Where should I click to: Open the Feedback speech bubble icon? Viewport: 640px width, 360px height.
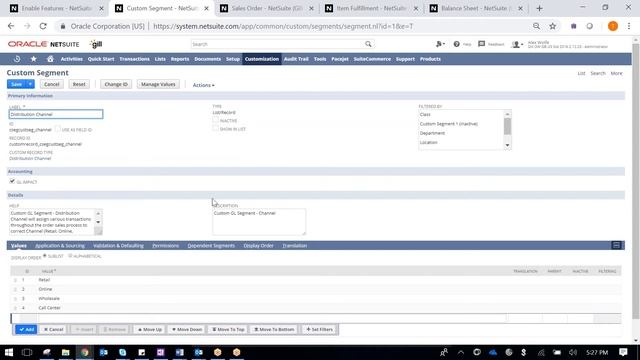482,44
